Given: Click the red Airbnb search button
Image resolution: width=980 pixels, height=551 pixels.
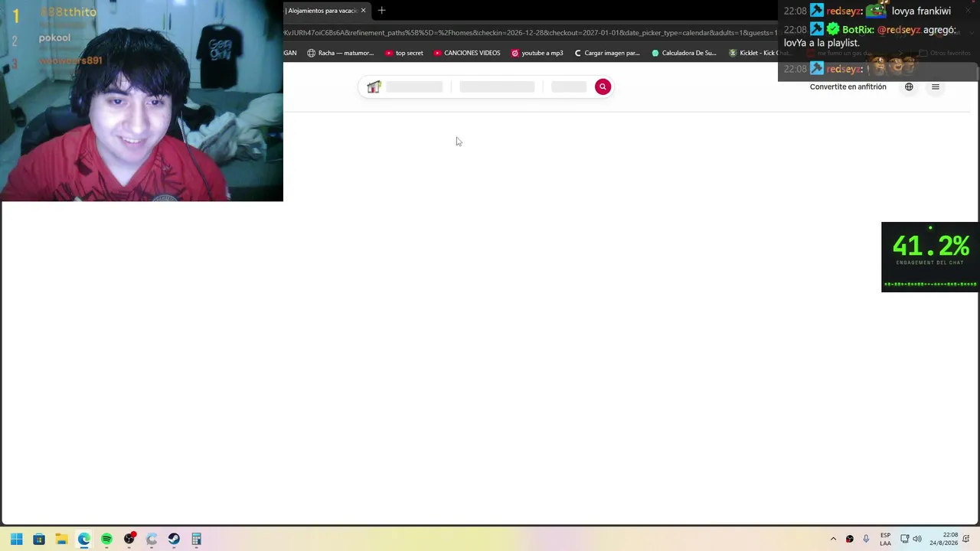Looking at the screenshot, I should [603, 87].
